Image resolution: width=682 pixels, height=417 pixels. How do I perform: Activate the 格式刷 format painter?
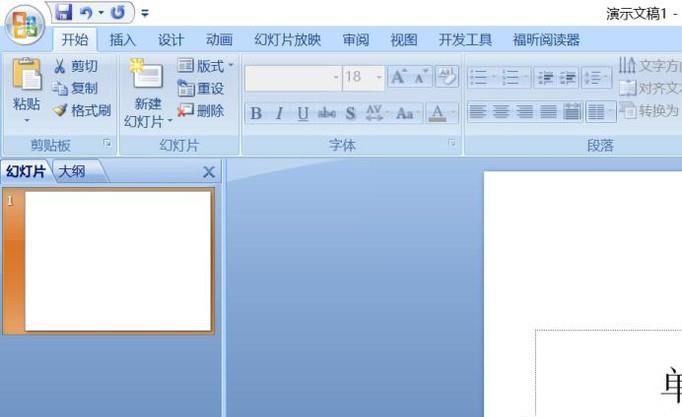(x=82, y=110)
